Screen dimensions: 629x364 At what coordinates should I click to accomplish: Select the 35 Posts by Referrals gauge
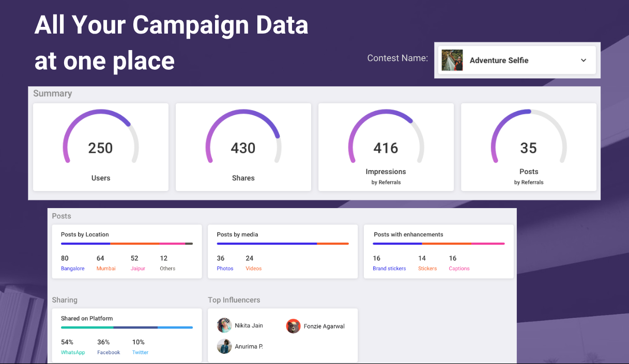(x=528, y=136)
